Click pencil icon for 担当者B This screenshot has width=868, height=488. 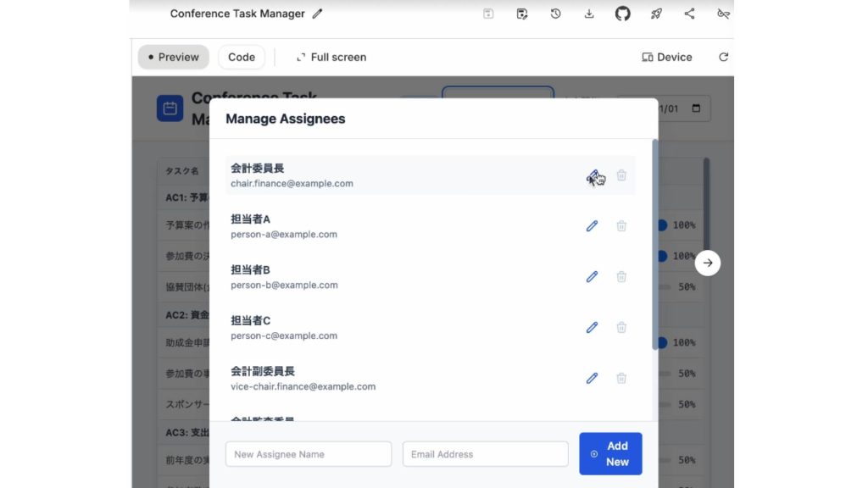(593, 277)
